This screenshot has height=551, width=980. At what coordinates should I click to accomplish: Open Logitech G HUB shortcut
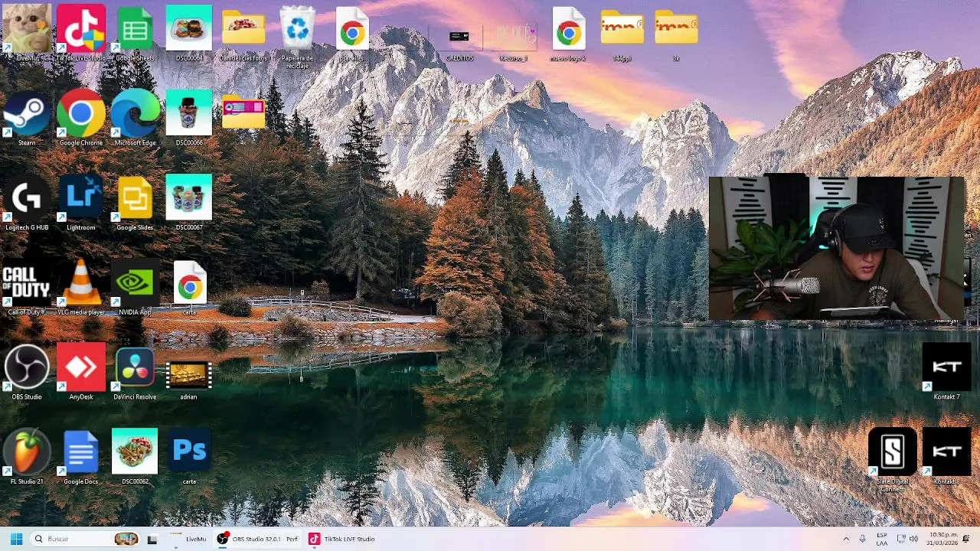pos(27,204)
